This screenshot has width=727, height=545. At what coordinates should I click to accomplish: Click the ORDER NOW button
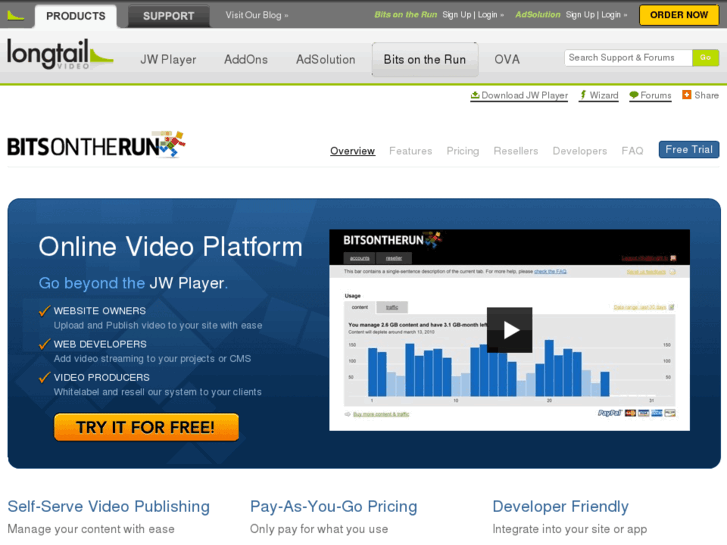coord(679,15)
